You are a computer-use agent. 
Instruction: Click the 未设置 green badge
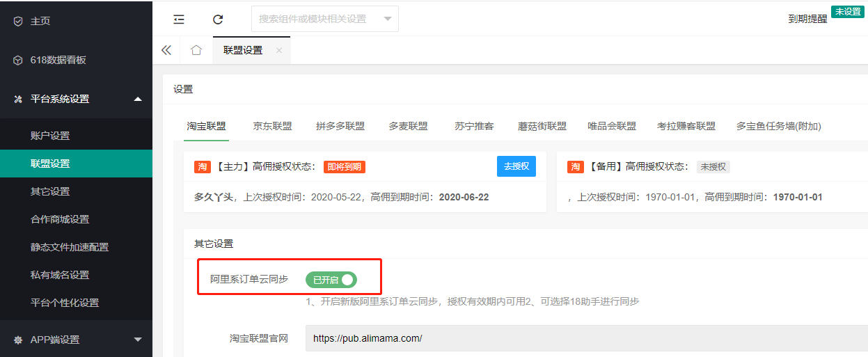point(848,12)
